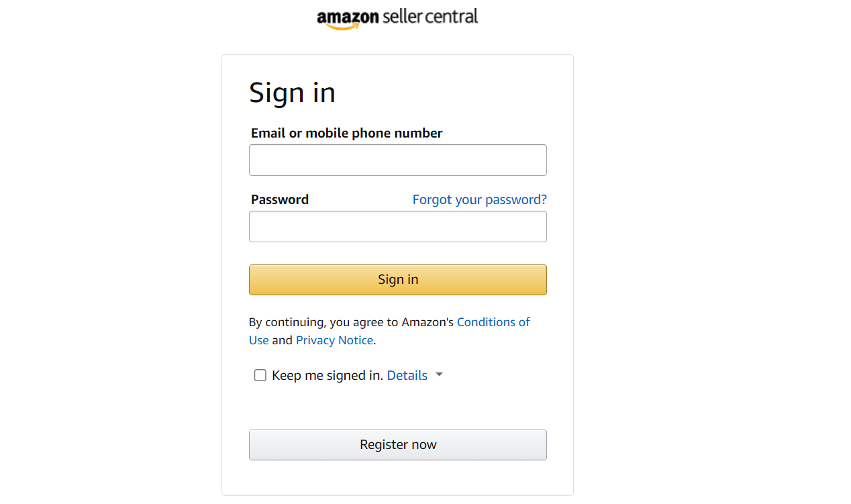Click the Keep me signed in label text
This screenshot has height=504, width=851.
(x=327, y=375)
